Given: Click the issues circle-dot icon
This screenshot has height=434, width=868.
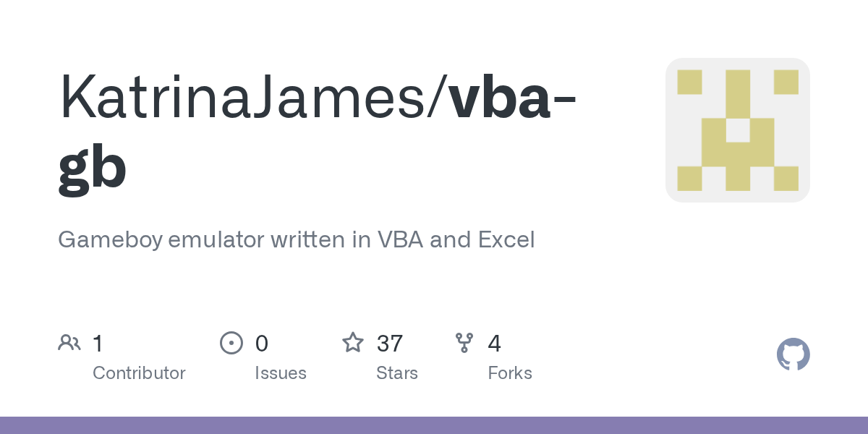Looking at the screenshot, I should coord(231,343).
